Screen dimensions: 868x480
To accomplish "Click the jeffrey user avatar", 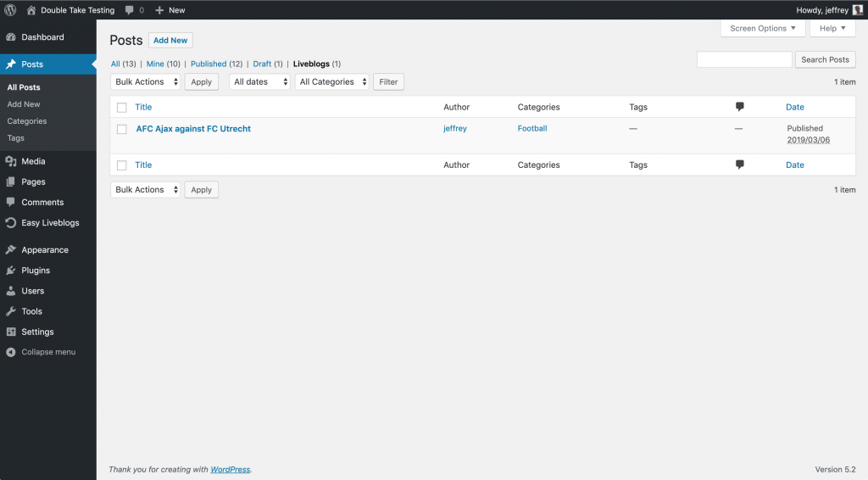I will coord(858,10).
